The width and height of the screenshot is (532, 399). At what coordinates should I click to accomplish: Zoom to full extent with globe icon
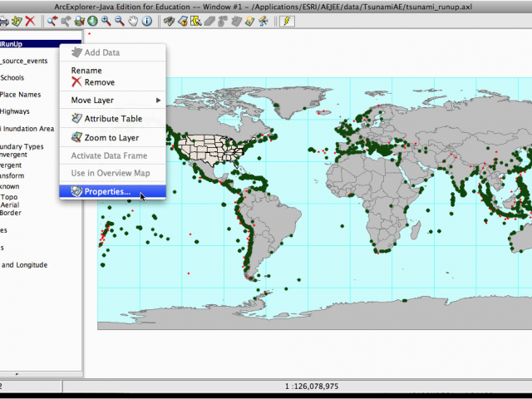point(92,21)
